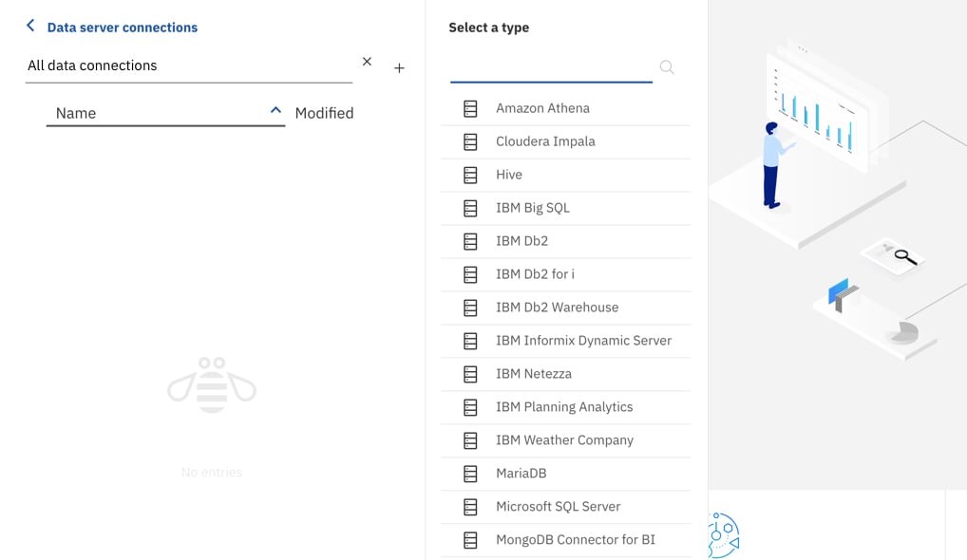Select Cloudera Impala connection type

pyautogui.click(x=545, y=141)
